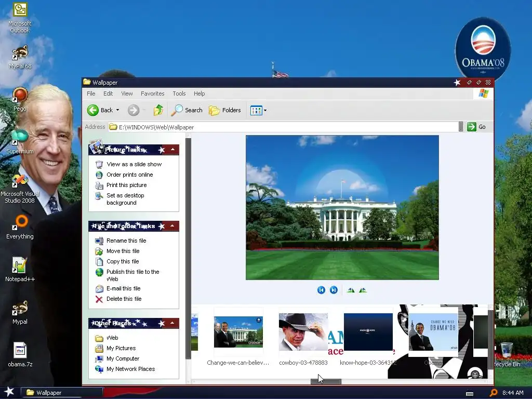The image size is (532, 399).
Task: Collapse the Picture Tasks panel
Action: (172, 149)
